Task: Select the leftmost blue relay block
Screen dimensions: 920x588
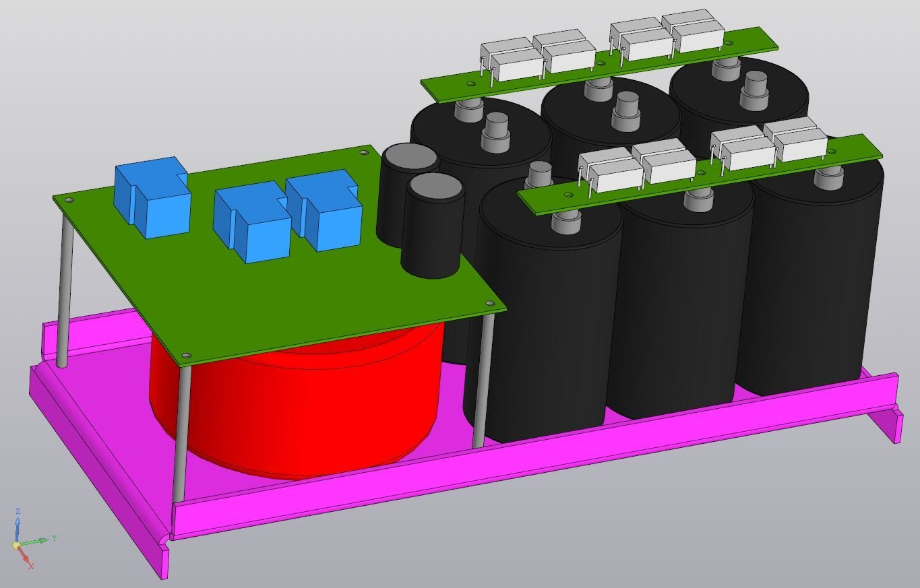Action: pos(153,197)
